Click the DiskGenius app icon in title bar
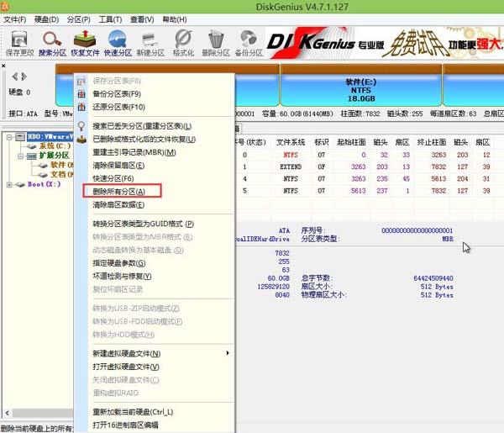The height and width of the screenshot is (433, 504). [x=4, y=6]
